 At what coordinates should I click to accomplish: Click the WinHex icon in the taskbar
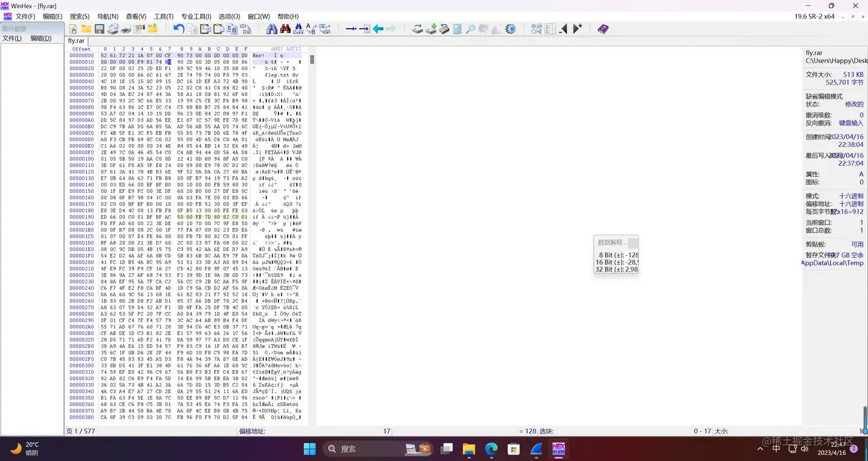coord(558,448)
